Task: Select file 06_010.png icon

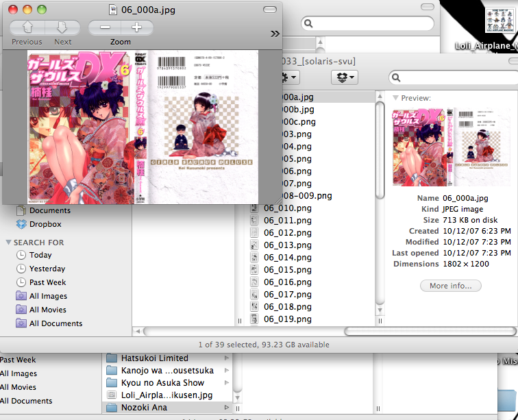Action: tap(254, 208)
